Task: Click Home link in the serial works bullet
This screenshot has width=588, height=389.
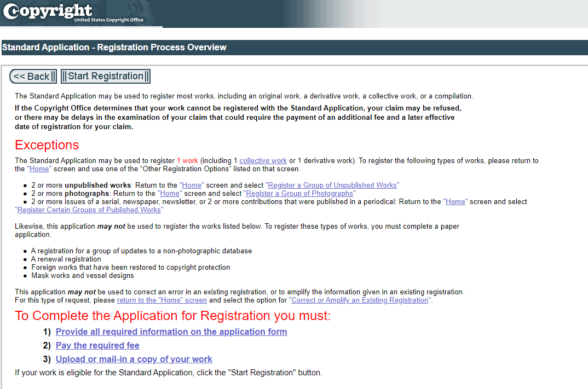Action: 455,201
